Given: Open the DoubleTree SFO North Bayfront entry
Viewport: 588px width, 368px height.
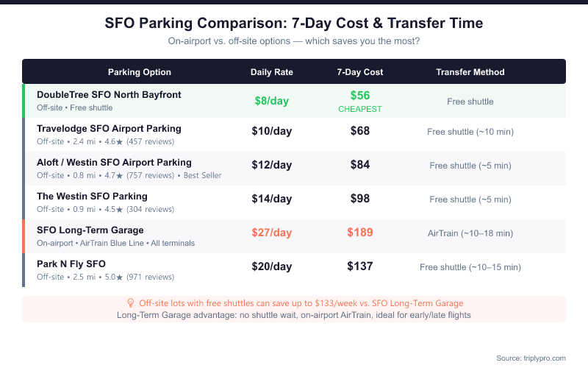Looking at the screenshot, I should pyautogui.click(x=109, y=95).
